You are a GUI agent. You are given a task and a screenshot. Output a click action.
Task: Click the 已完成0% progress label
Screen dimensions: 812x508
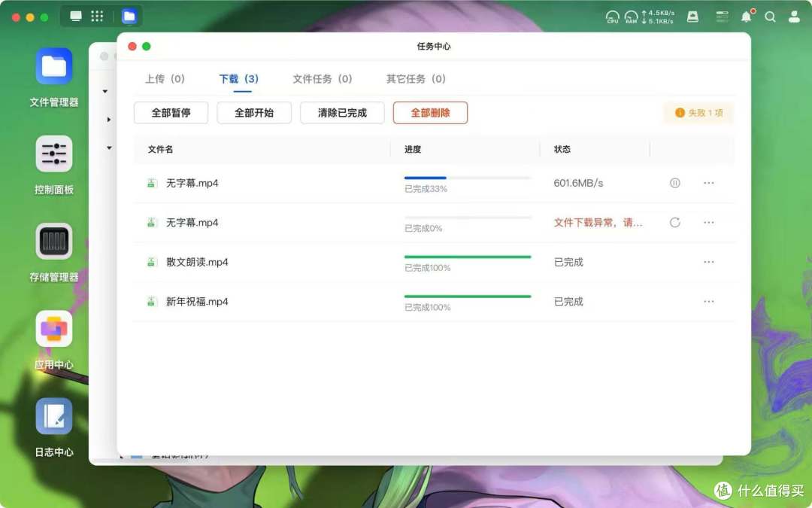pyautogui.click(x=423, y=228)
